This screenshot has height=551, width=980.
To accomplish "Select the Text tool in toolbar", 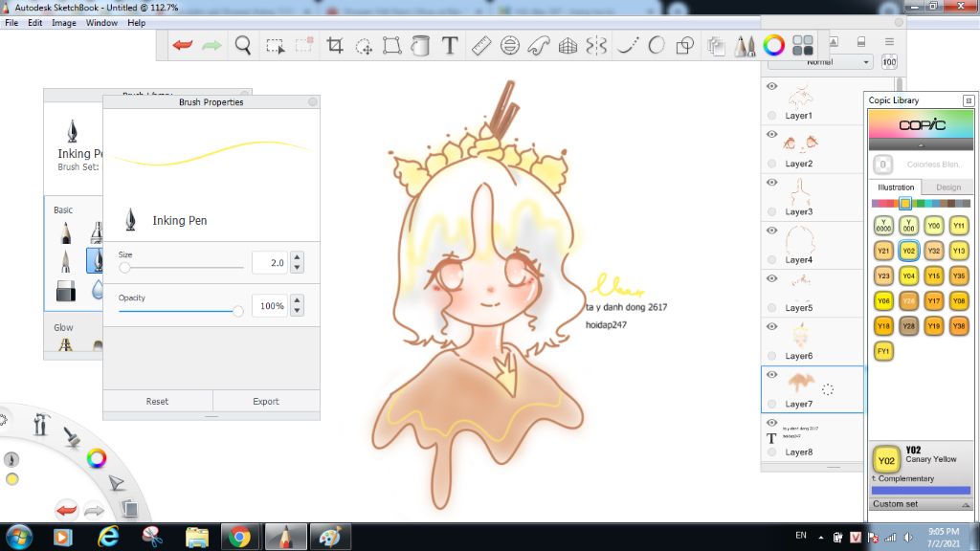I will pyautogui.click(x=450, y=45).
